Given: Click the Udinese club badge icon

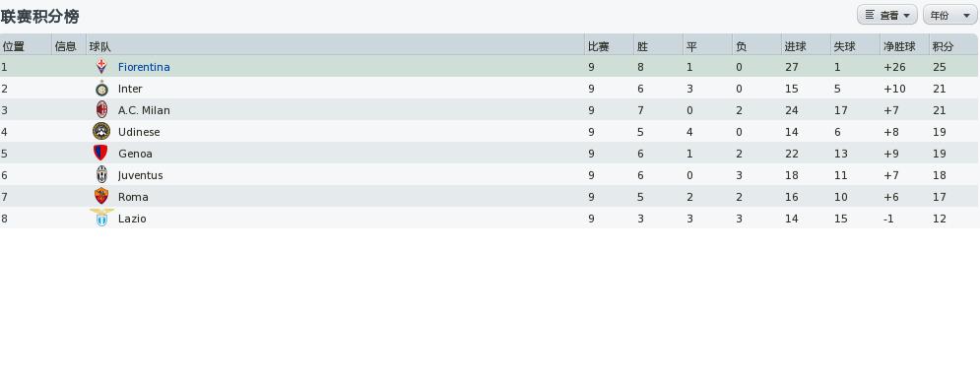Looking at the screenshot, I should [x=101, y=131].
